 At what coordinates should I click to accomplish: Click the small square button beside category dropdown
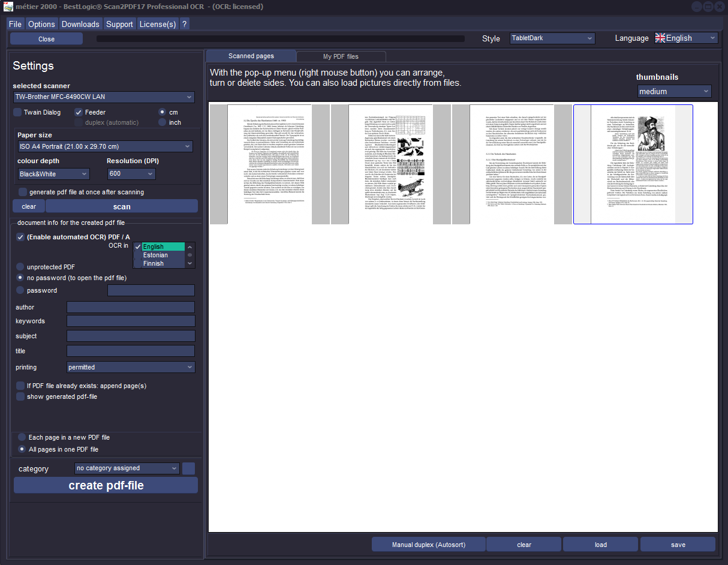pyautogui.click(x=188, y=468)
